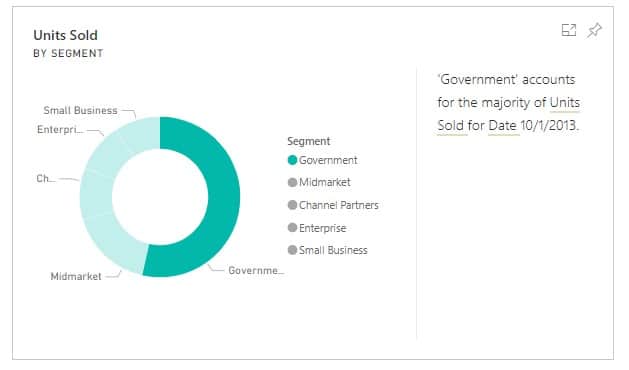Click the truncated Enterpri... data label
629x370 pixels.
[60, 130]
